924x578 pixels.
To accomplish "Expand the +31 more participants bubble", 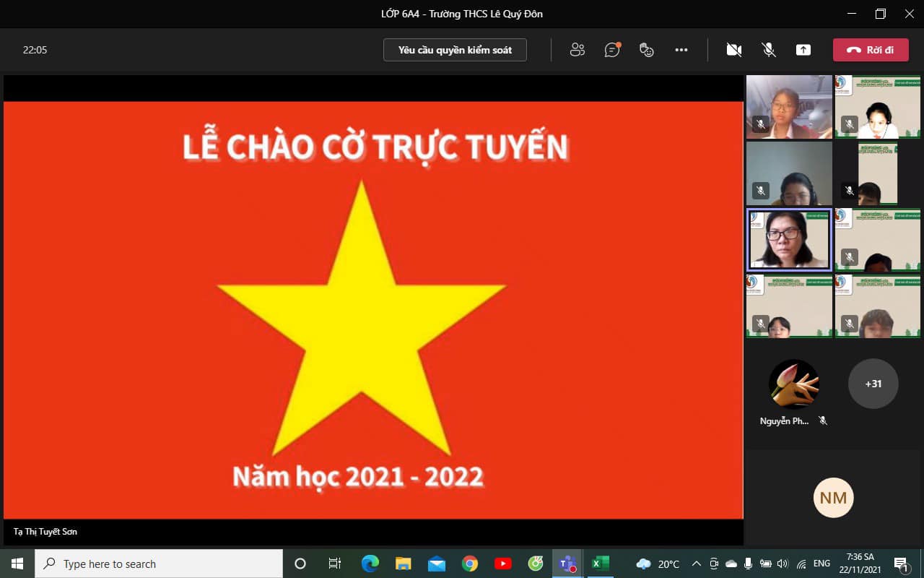I will [873, 384].
